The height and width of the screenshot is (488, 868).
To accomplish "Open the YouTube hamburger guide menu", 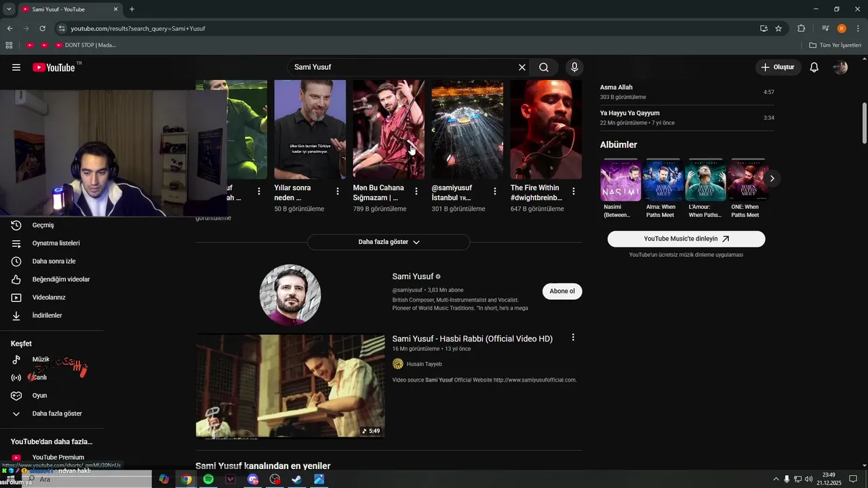I will [x=16, y=67].
